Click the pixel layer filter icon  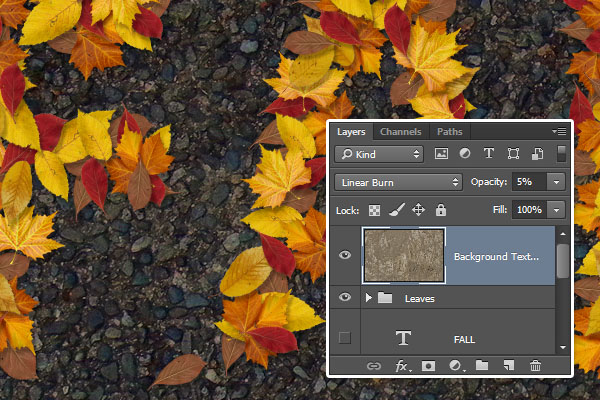441,154
